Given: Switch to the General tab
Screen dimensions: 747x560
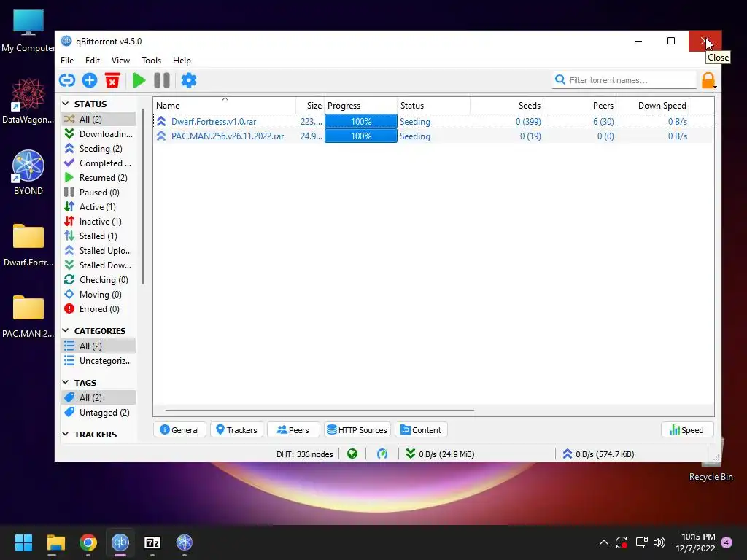Looking at the screenshot, I should pyautogui.click(x=179, y=430).
